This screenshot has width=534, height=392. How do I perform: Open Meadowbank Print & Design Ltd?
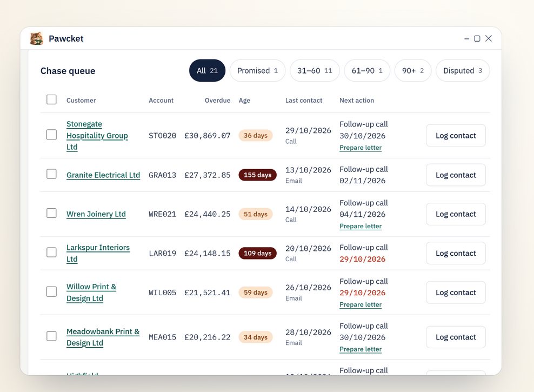tap(103, 337)
